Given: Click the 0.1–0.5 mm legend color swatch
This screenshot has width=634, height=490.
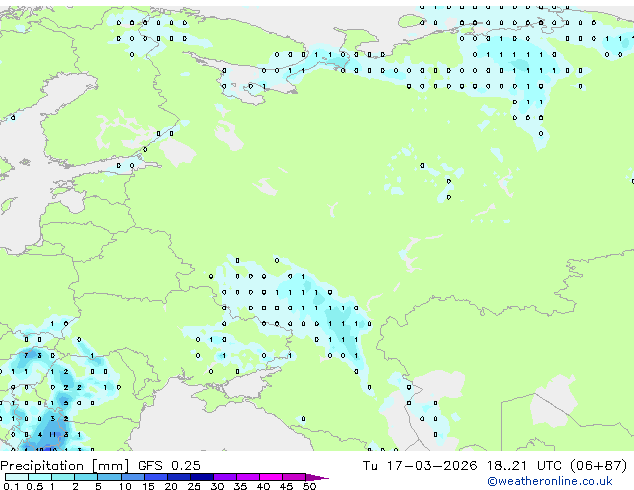Looking at the screenshot, I should point(17,477).
